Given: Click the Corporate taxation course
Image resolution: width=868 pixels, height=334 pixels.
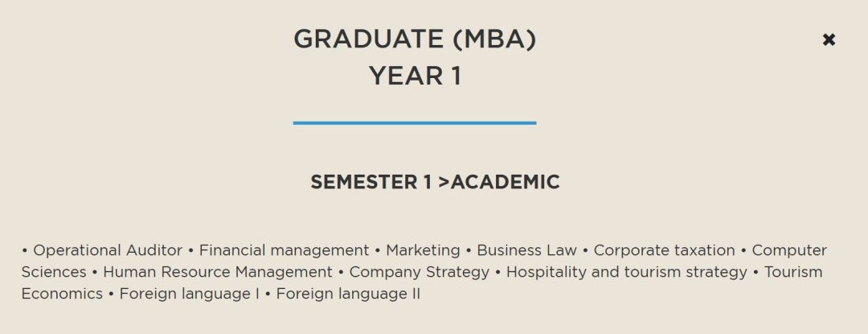Looking at the screenshot, I should tap(664, 251).
